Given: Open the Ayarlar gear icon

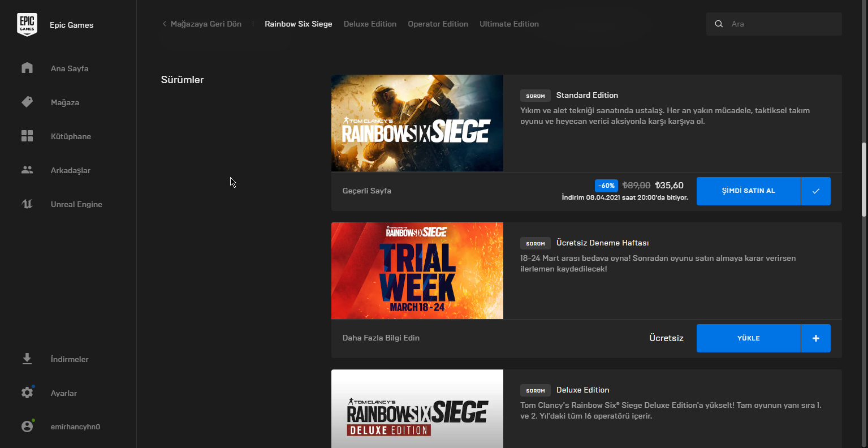Looking at the screenshot, I should click(27, 393).
